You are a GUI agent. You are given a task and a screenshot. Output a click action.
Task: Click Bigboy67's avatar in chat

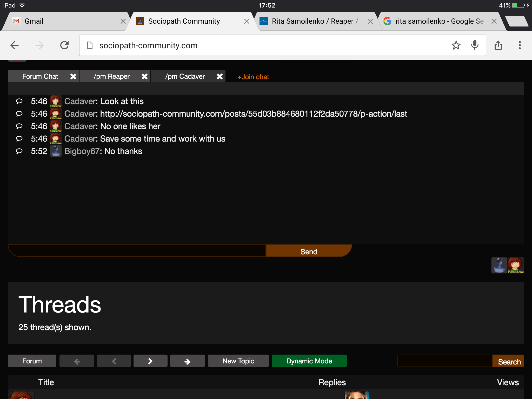pos(56,151)
